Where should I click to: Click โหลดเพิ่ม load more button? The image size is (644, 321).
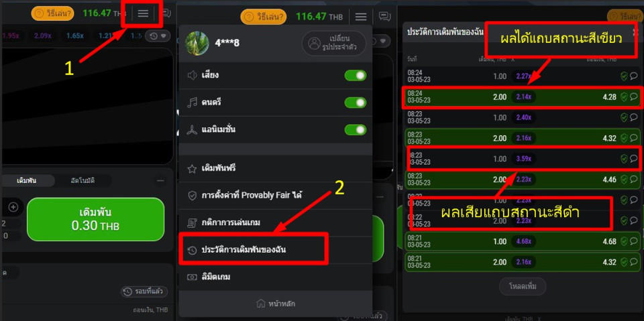coord(523,286)
